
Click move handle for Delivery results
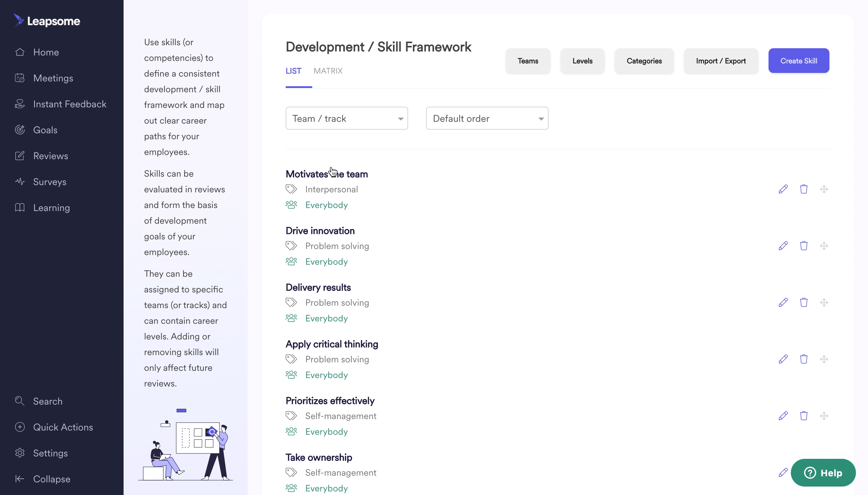tap(824, 302)
